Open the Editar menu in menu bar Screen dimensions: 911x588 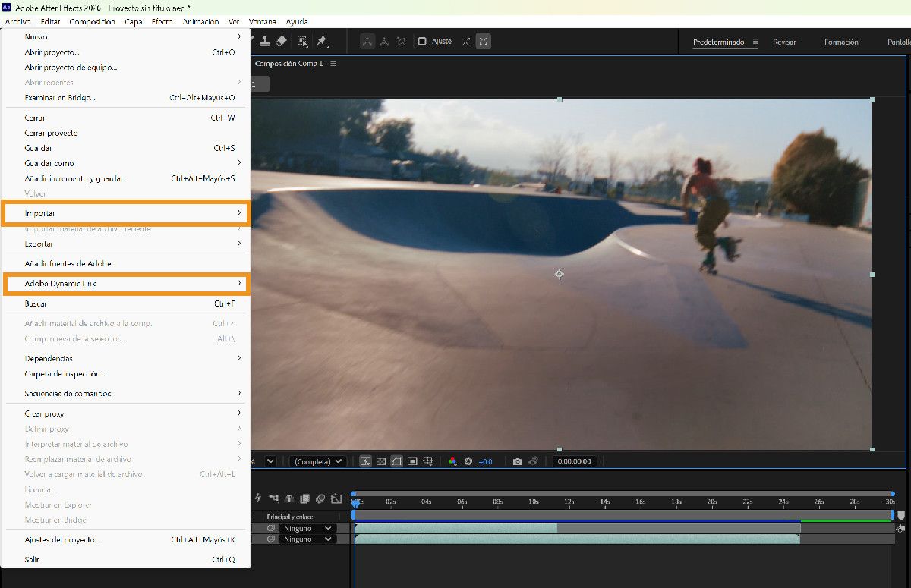tap(50, 22)
